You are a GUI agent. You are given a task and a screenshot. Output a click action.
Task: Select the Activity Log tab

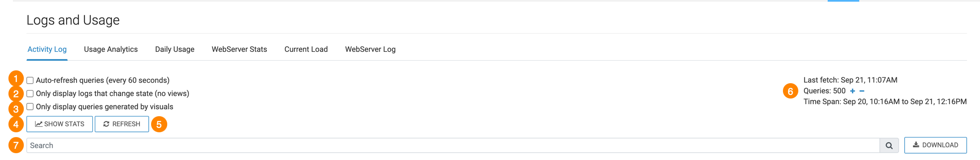point(47,49)
